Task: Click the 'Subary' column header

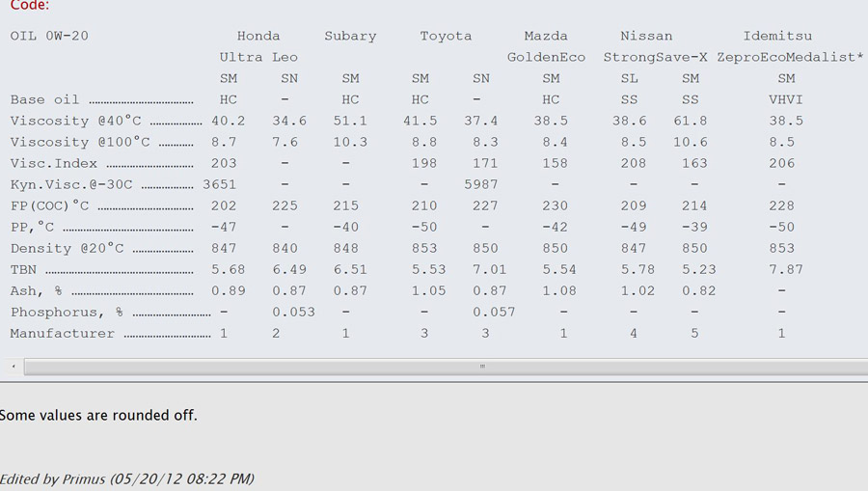Action: 350,36
